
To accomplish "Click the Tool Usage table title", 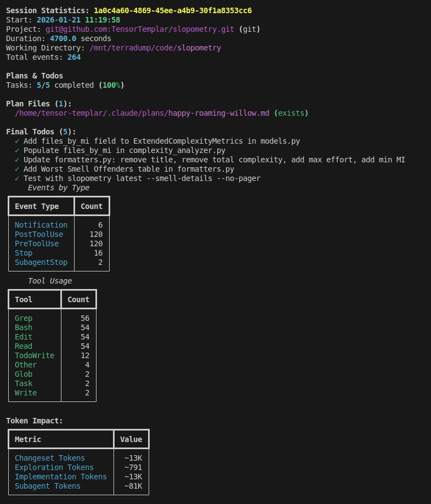I will coord(50,281).
